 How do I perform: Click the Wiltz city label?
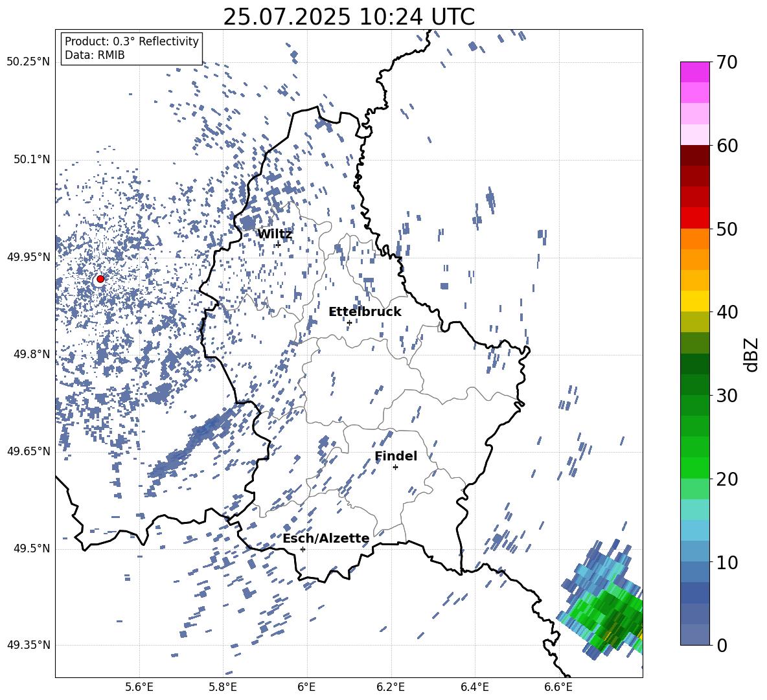(275, 234)
